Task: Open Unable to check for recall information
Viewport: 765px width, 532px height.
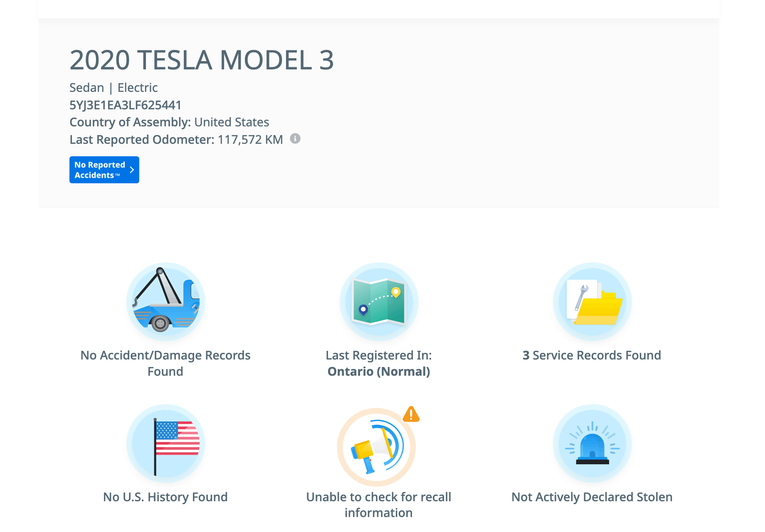Action: pos(379,505)
